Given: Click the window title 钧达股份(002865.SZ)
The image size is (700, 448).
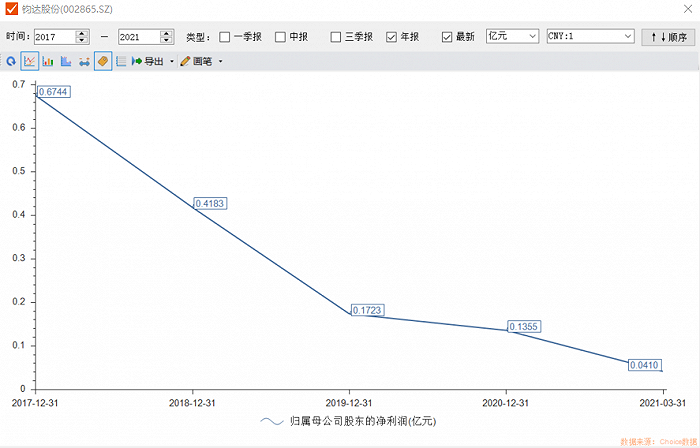Looking at the screenshot, I should [67, 9].
